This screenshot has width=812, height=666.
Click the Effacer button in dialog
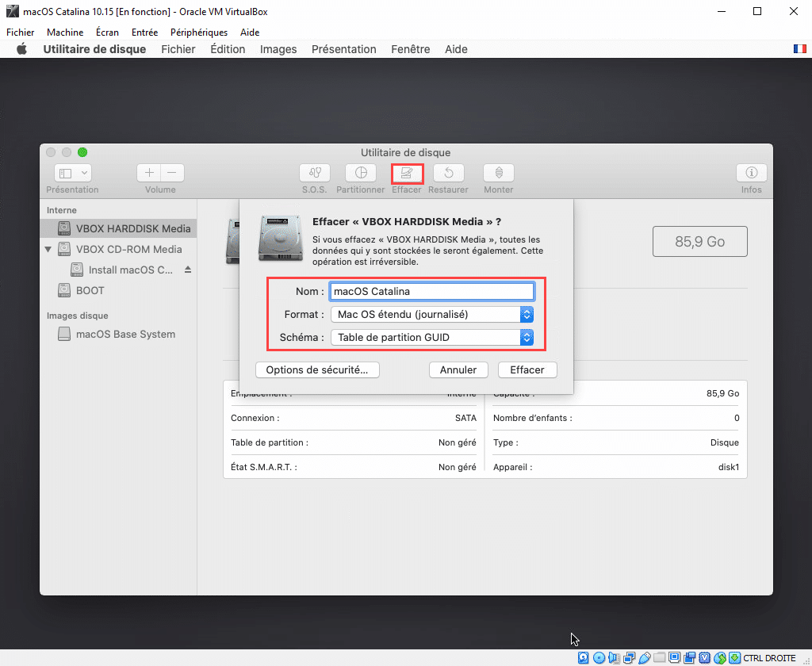(x=527, y=369)
